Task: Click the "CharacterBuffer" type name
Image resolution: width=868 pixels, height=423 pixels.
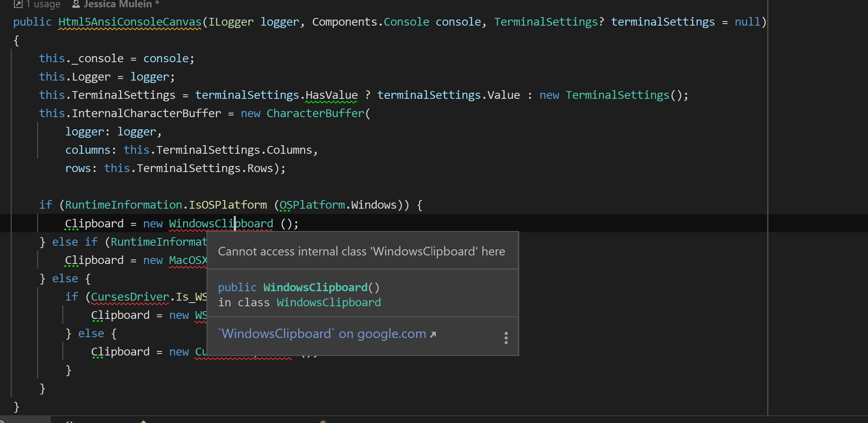Action: tap(315, 113)
